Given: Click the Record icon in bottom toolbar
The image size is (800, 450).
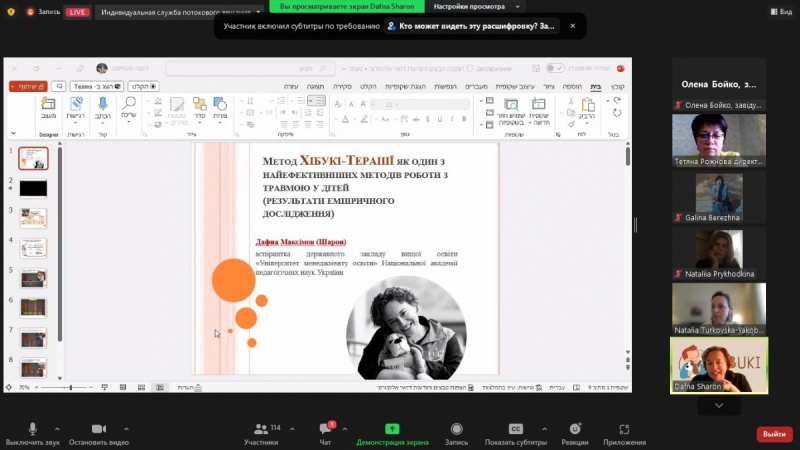Looking at the screenshot, I should (x=456, y=429).
